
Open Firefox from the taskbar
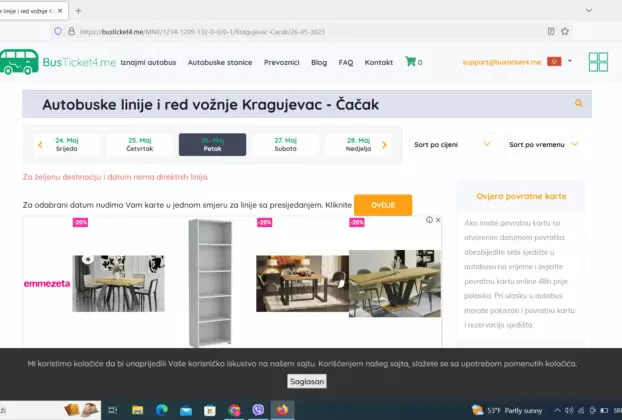(283, 410)
